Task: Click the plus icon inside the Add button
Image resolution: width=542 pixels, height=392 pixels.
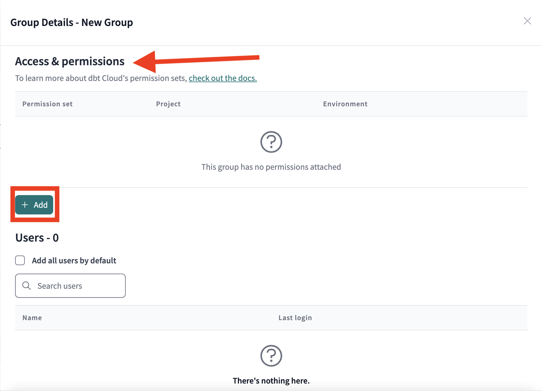Action: 25,205
